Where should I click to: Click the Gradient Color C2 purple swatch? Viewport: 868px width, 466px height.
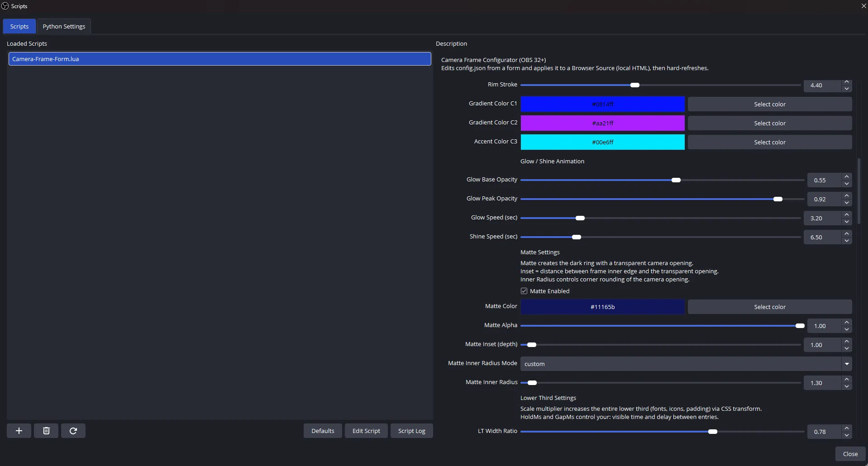[x=602, y=123]
